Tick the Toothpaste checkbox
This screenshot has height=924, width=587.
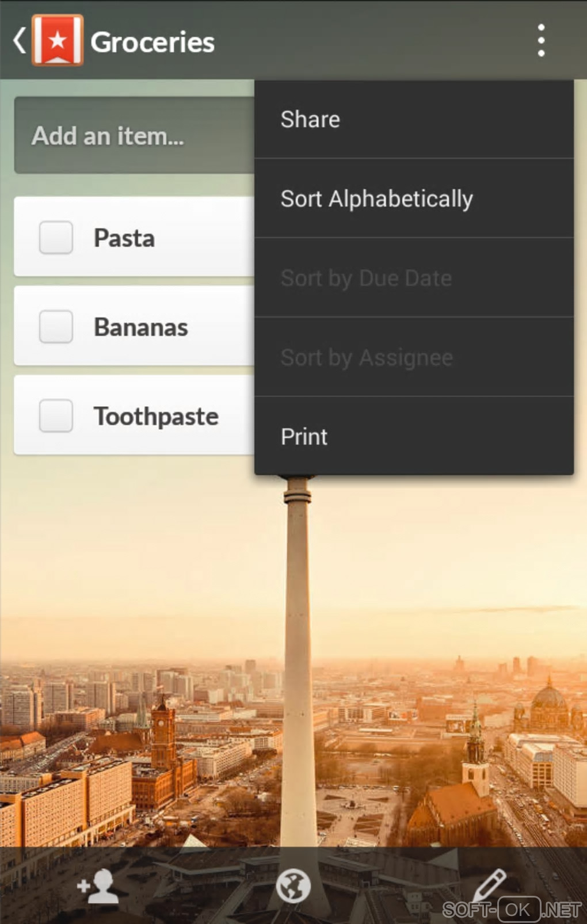pos(56,416)
